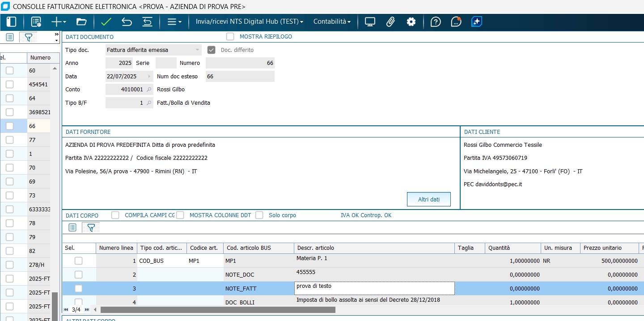644x321 pixels.
Task: Expand the Tipo doc. dropdown
Action: 197,50
